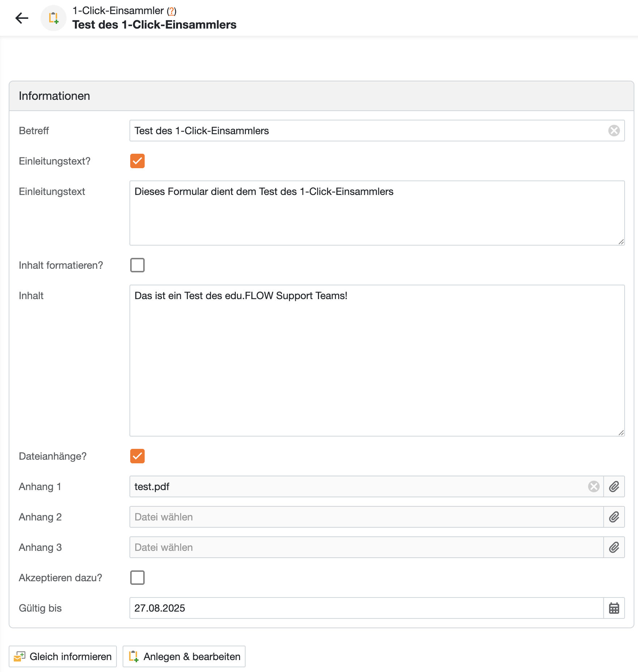
Task: Click the paperclip icon for Anhang 3
Action: [614, 547]
